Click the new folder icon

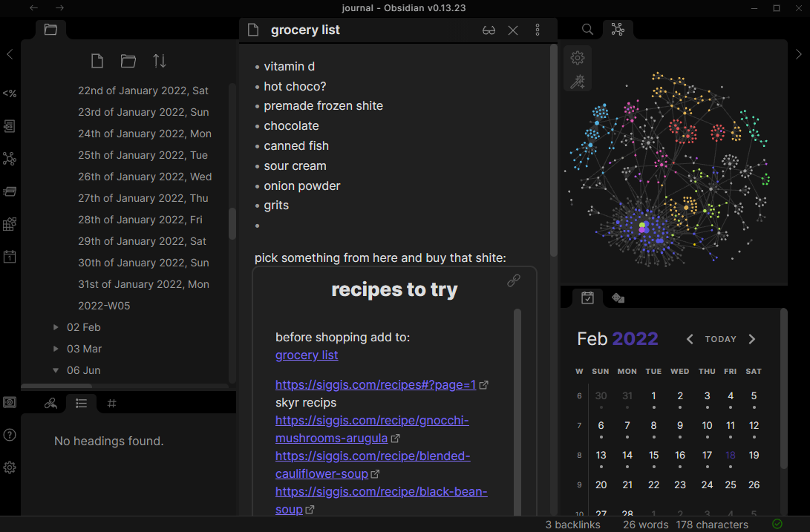[128, 61]
